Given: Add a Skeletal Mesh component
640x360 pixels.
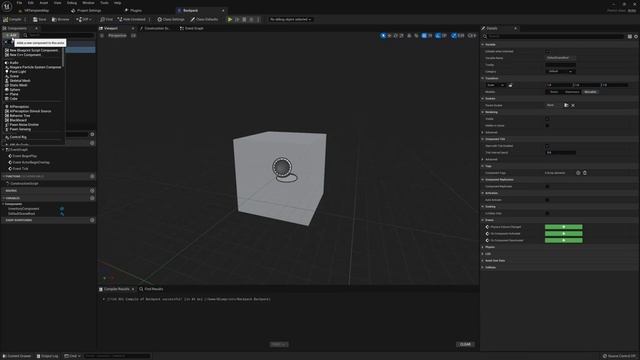Looking at the screenshot, I should pyautogui.click(x=18, y=81).
